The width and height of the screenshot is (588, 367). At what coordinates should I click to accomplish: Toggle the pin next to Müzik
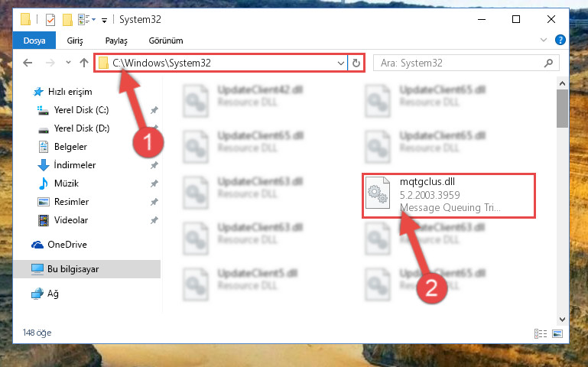[x=154, y=183]
